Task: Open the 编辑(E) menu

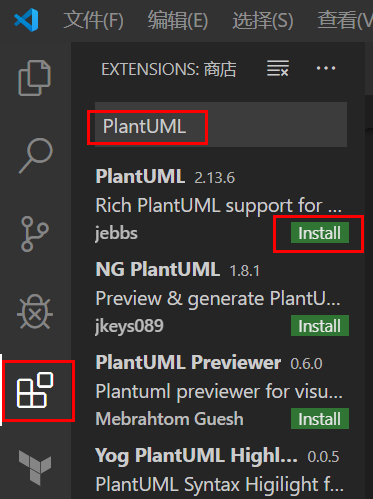Action: point(178,20)
